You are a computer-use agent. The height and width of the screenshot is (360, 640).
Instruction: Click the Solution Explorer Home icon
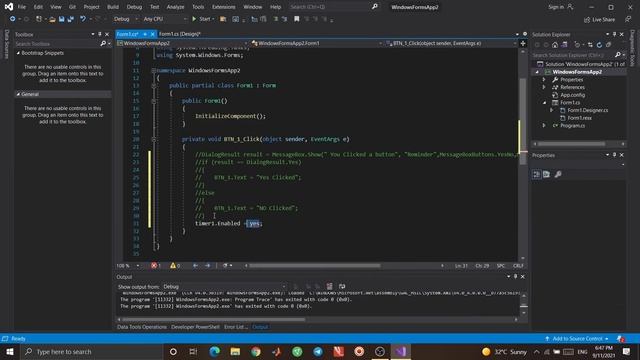tap(555, 44)
